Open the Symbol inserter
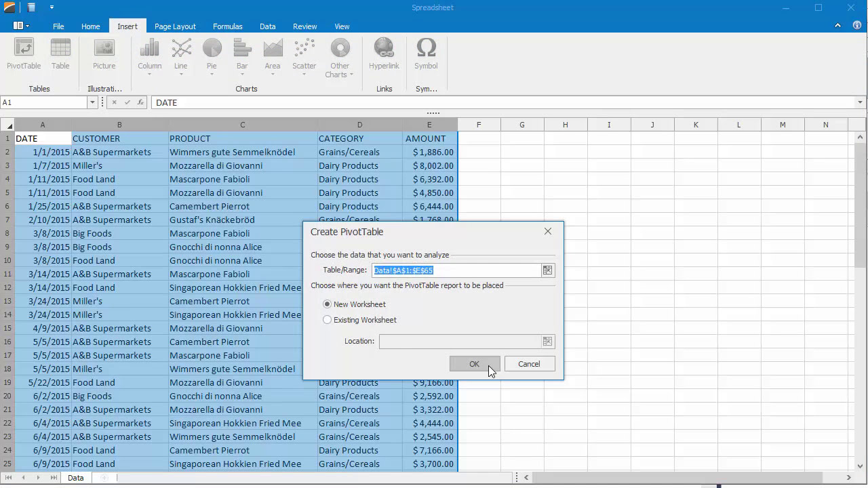The width and height of the screenshot is (868, 488). 426,54
